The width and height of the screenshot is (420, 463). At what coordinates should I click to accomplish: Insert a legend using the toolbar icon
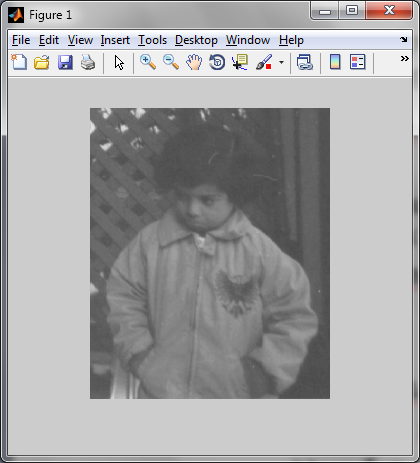point(358,62)
